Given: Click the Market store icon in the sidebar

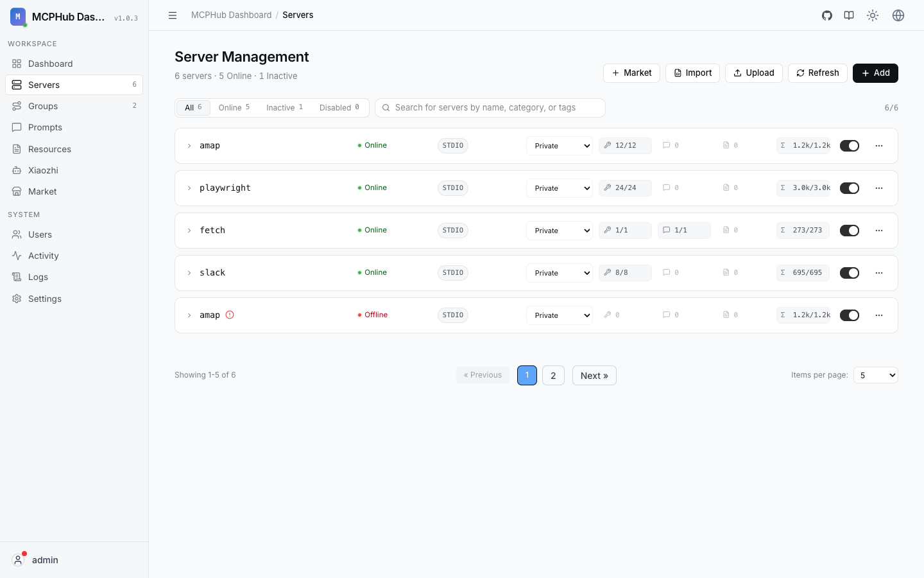Looking at the screenshot, I should 17,191.
